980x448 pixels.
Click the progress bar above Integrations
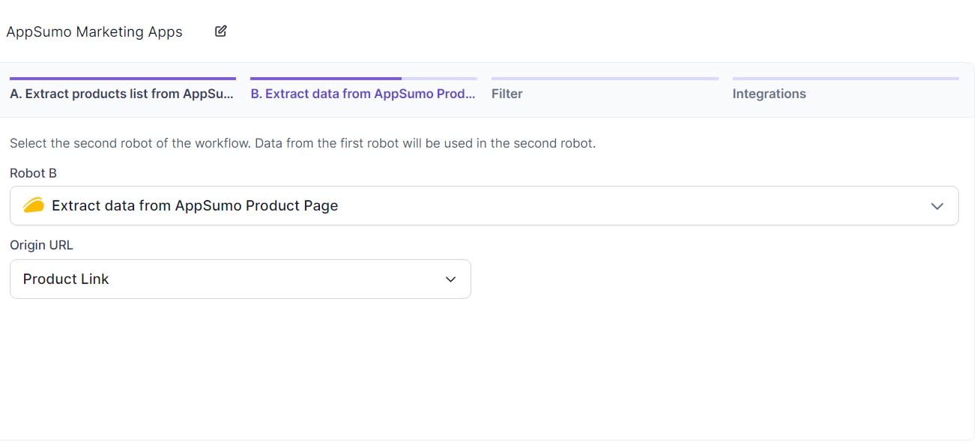pos(845,78)
